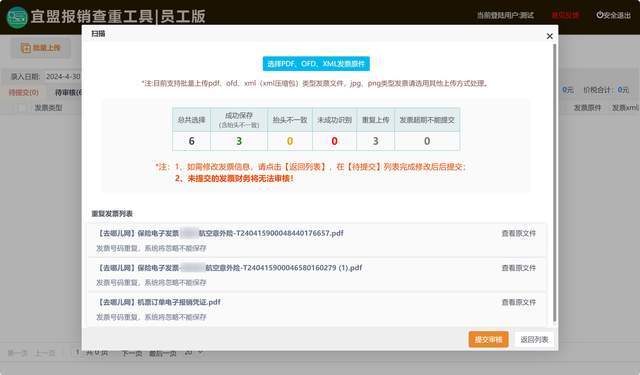Tick the header checkbox beside 发票类型 column

(x=21, y=108)
